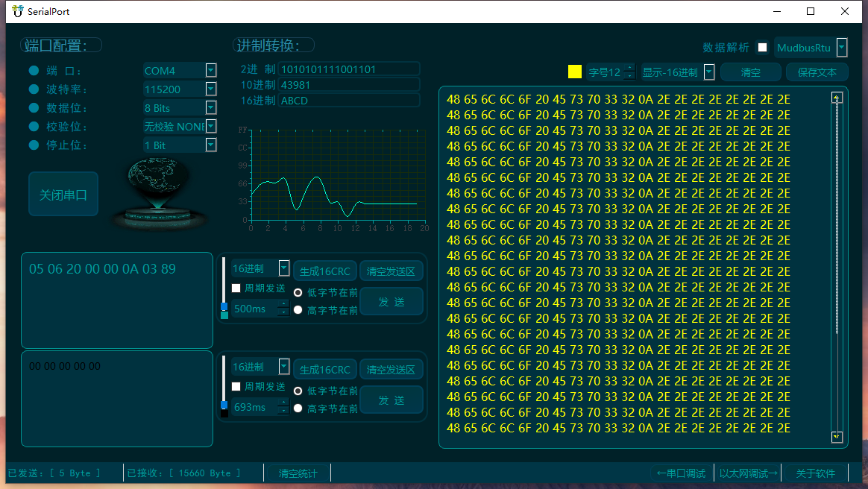The width and height of the screenshot is (868, 489).
Task: Click first 生成16CRC button
Action: [x=325, y=271]
